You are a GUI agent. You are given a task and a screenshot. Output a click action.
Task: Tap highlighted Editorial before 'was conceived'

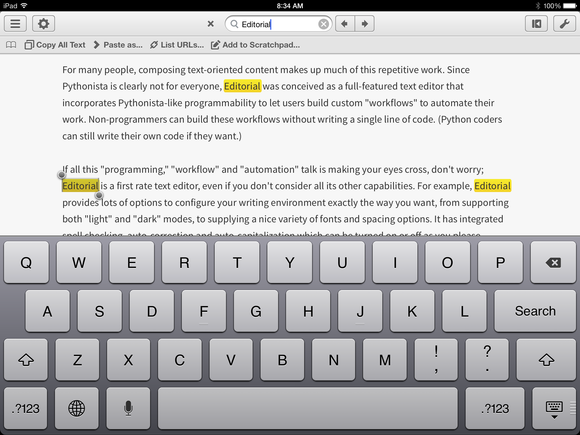click(x=242, y=86)
